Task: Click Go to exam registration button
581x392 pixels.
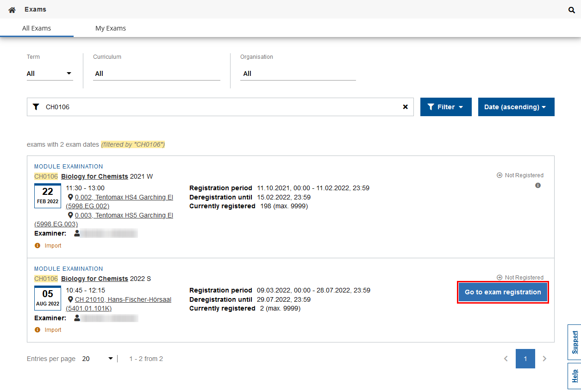Action: pos(503,292)
